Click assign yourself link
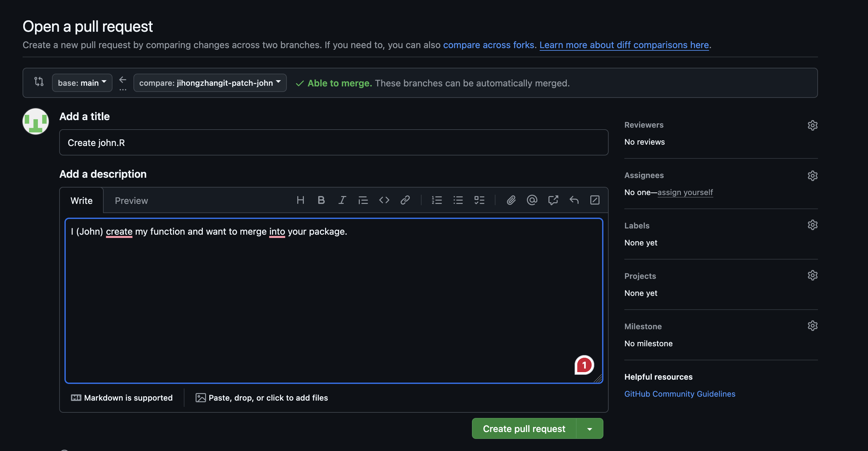The height and width of the screenshot is (451, 868). pos(685,192)
